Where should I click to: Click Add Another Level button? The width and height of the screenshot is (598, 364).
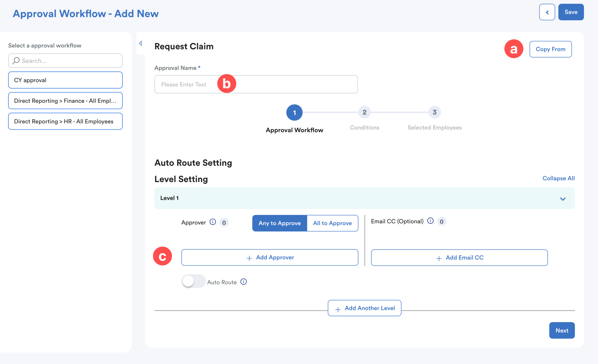click(364, 308)
